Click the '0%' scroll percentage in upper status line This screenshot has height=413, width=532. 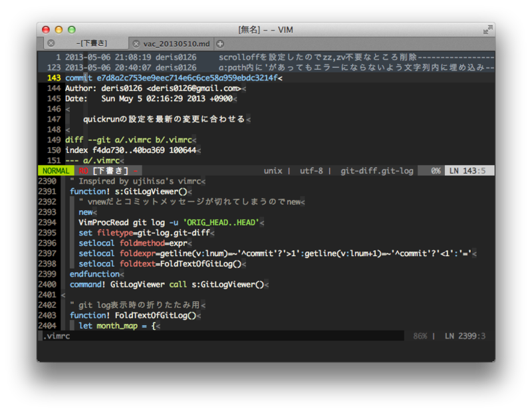[436, 171]
